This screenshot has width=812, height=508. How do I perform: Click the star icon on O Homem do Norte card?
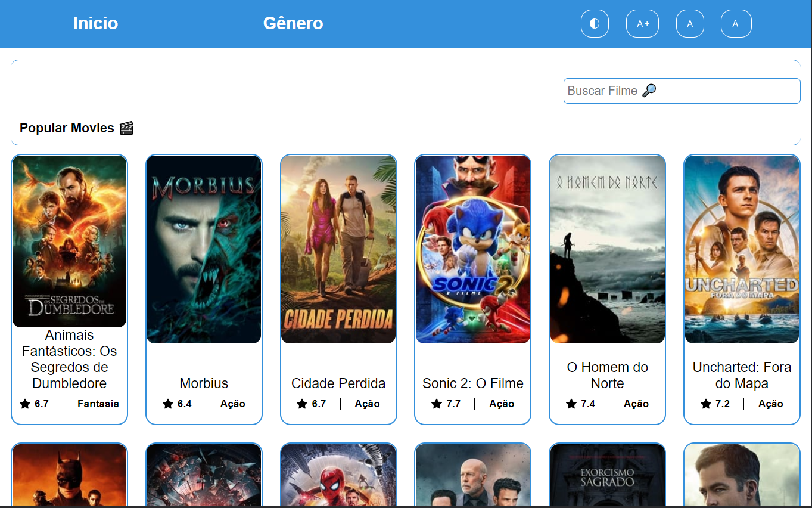tap(571, 404)
